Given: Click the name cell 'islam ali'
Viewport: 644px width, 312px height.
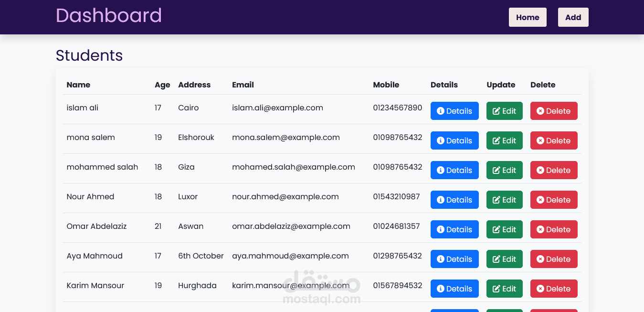Looking at the screenshot, I should pyautogui.click(x=83, y=108).
